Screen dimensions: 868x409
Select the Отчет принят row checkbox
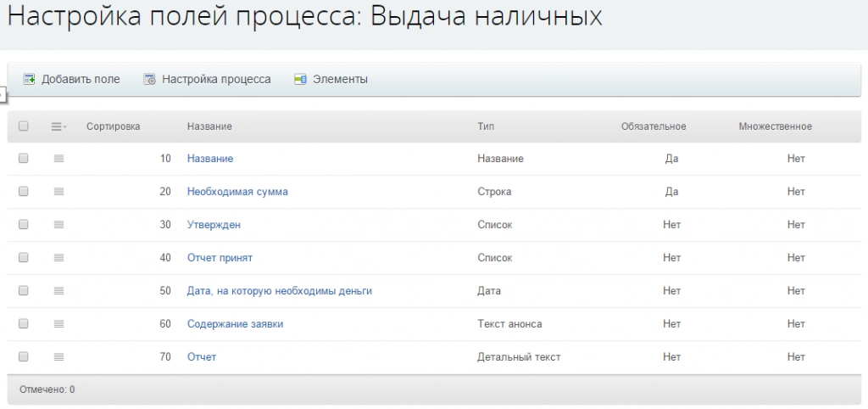(23, 257)
